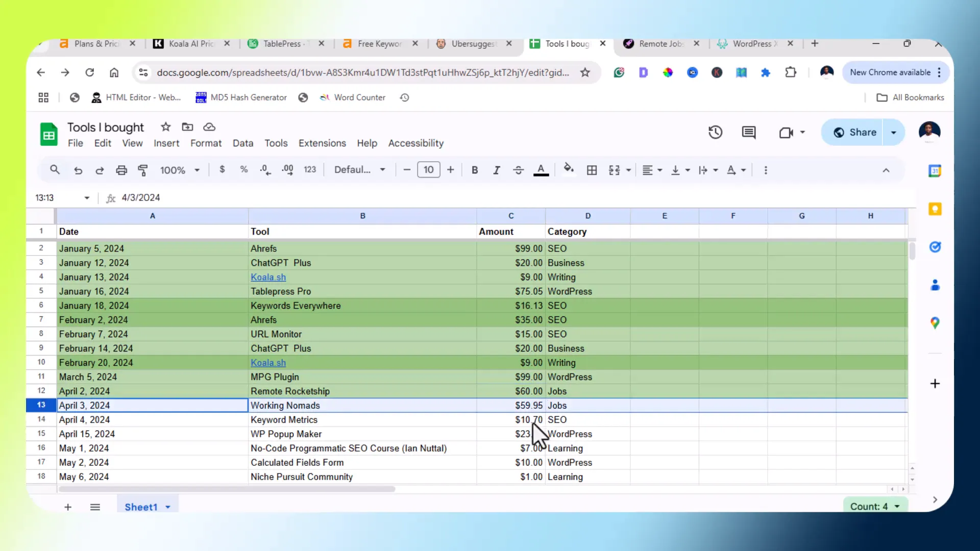Decrease decimal places button

pos(265,170)
